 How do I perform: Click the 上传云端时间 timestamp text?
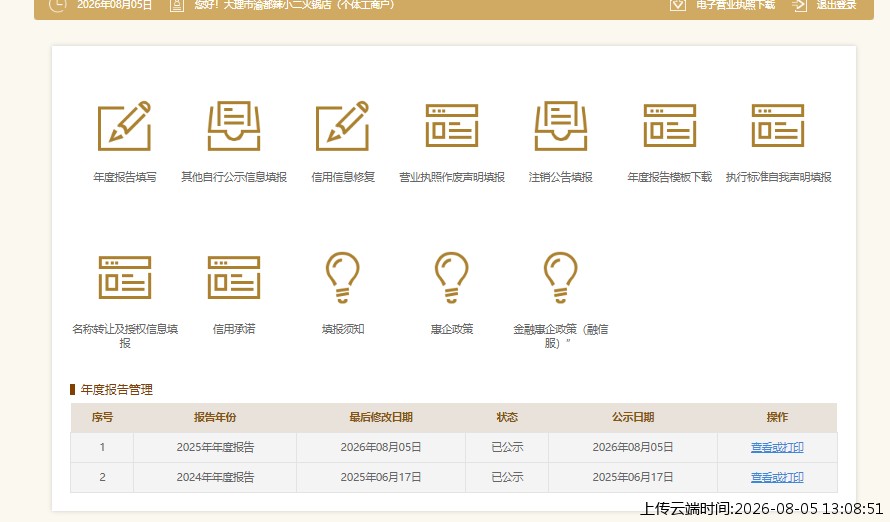[x=761, y=508]
